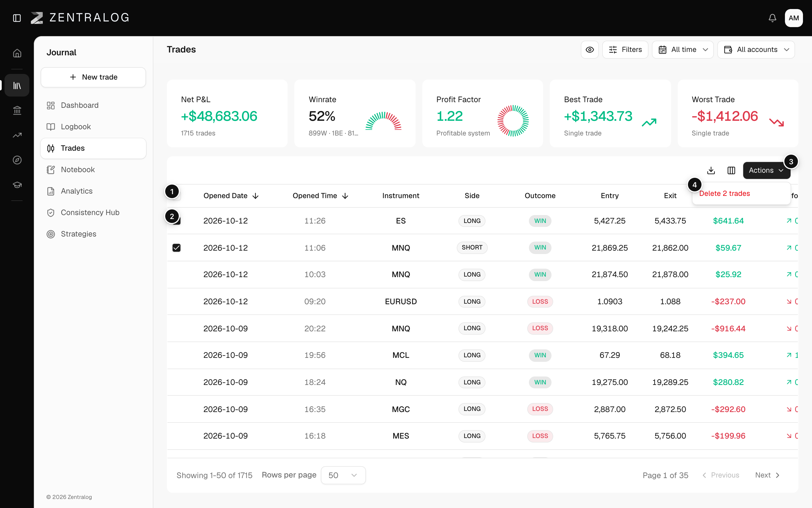The image size is (812, 508).
Task: Go to Next page
Action: (767, 475)
